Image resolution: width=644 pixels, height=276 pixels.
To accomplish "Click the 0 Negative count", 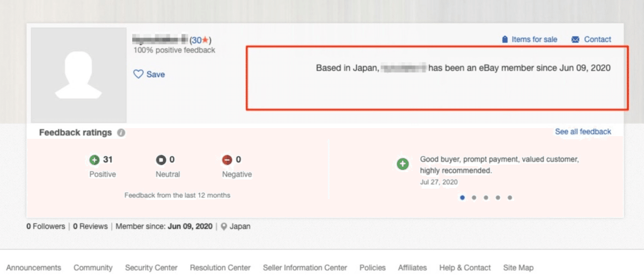I will click(238, 160).
